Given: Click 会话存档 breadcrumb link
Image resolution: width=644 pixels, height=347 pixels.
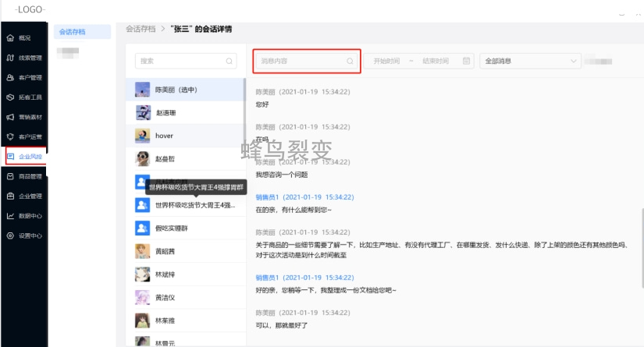Looking at the screenshot, I should [x=141, y=29].
